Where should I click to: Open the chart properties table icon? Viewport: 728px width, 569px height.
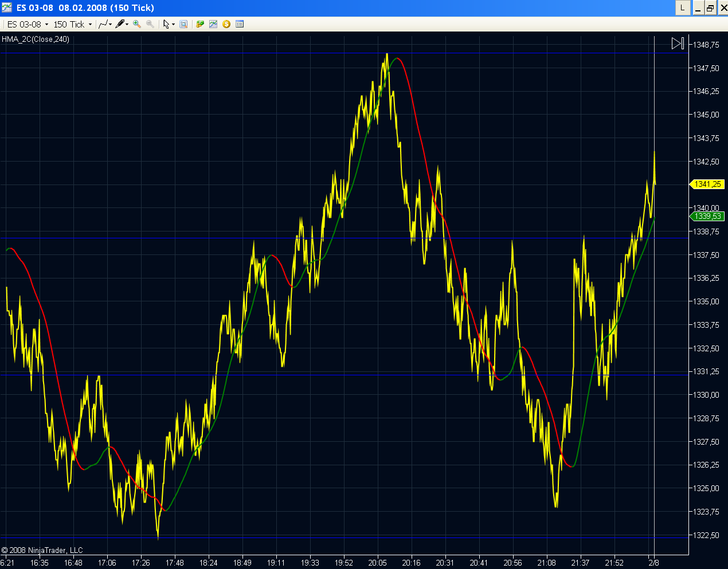pyautogui.click(x=240, y=24)
